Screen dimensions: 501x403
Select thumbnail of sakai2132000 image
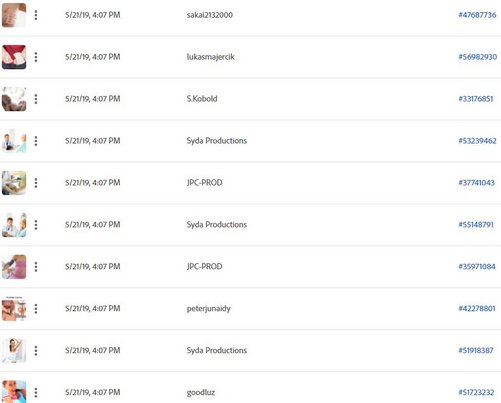click(14, 15)
